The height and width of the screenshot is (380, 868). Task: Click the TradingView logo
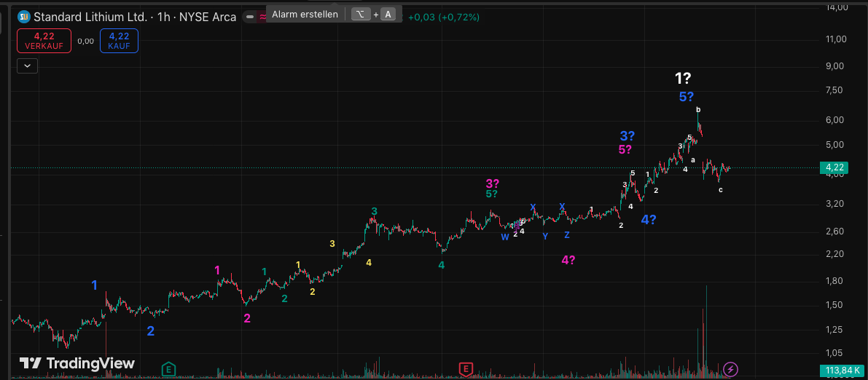(x=77, y=363)
